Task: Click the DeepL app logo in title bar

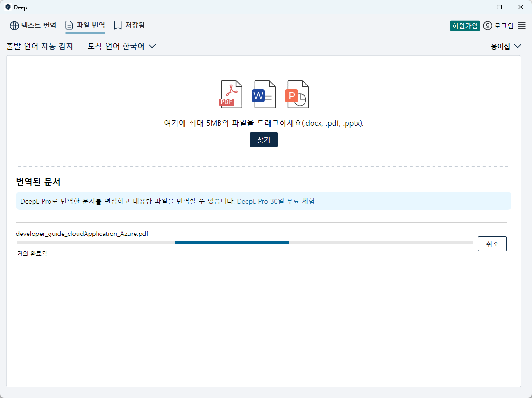Action: tap(8, 7)
